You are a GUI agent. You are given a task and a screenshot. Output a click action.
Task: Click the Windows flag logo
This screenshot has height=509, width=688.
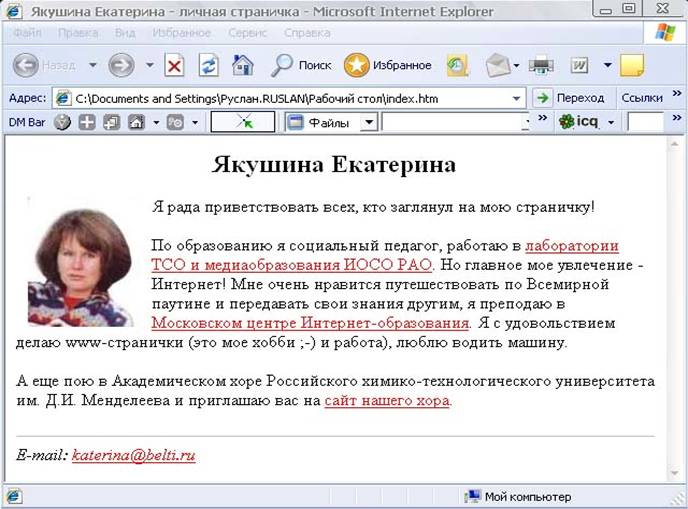pyautogui.click(x=665, y=32)
